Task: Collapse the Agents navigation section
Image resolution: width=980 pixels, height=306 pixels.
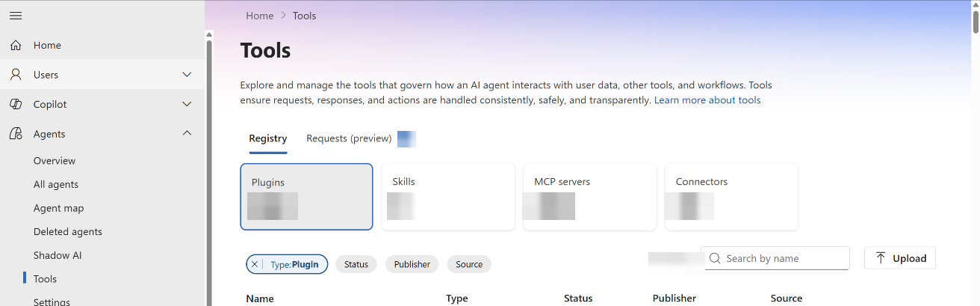Action: [x=187, y=134]
